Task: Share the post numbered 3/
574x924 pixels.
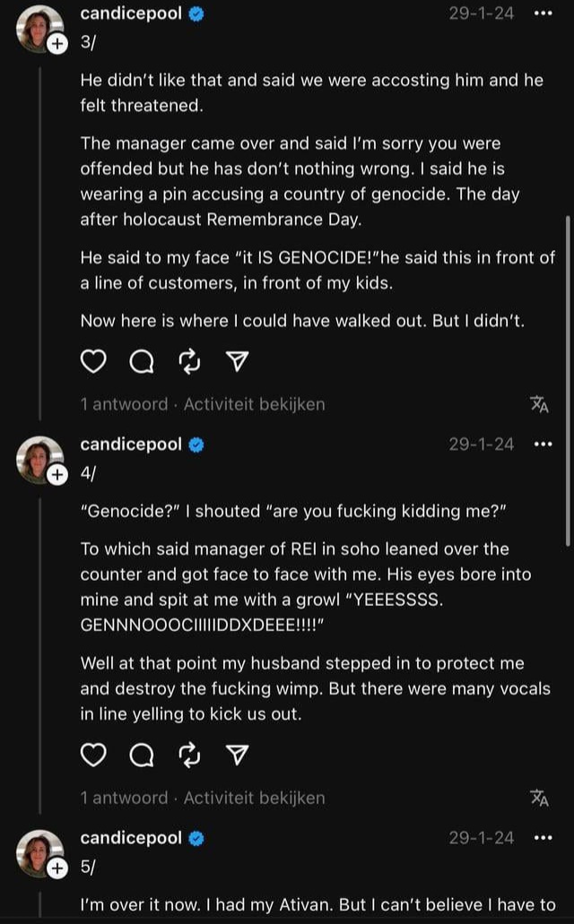Action: (237, 361)
